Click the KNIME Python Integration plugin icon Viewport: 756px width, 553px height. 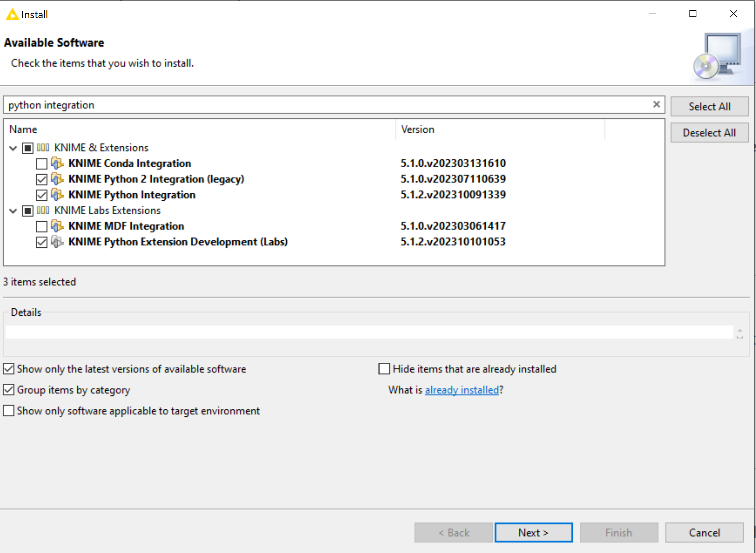point(57,194)
